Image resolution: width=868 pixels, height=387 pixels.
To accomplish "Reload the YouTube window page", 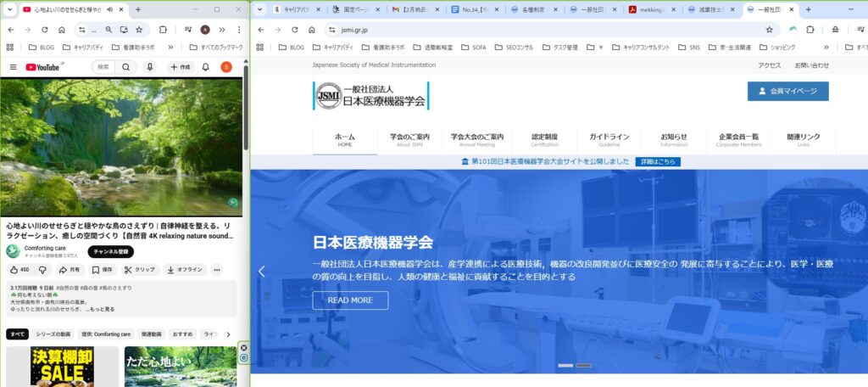I will 45,30.
